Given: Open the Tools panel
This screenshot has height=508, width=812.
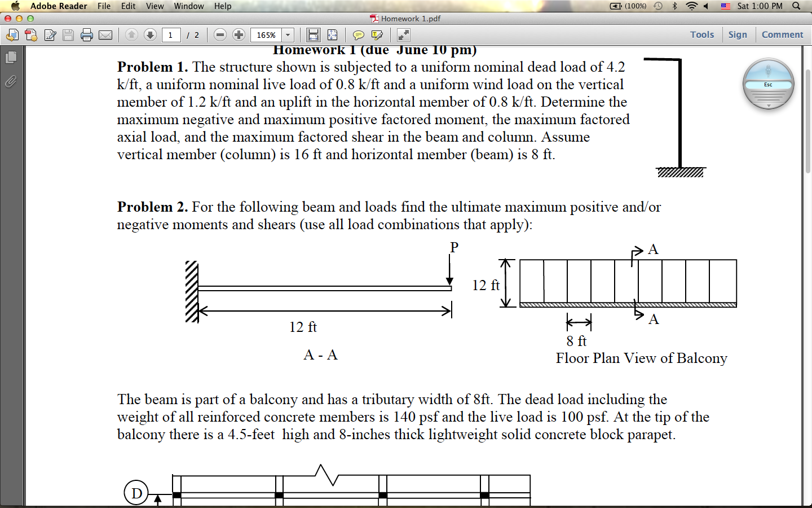Looking at the screenshot, I should (701, 34).
